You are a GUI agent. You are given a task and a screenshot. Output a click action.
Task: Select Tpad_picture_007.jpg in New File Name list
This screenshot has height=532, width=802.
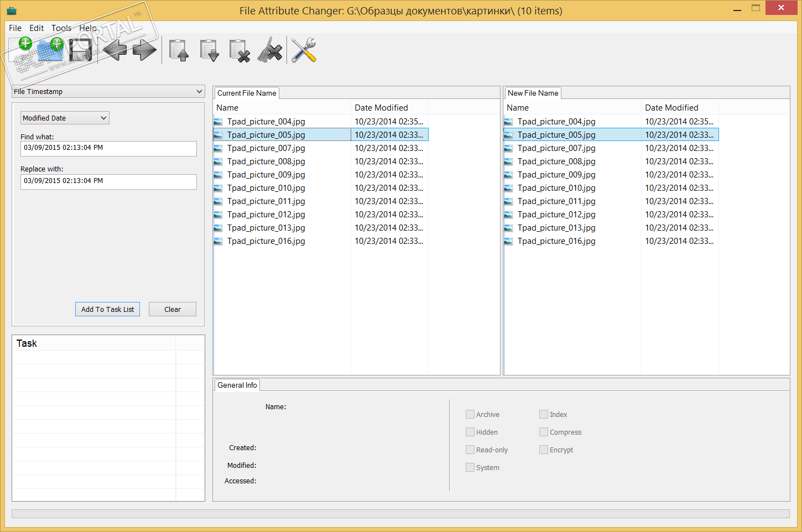click(x=611, y=148)
